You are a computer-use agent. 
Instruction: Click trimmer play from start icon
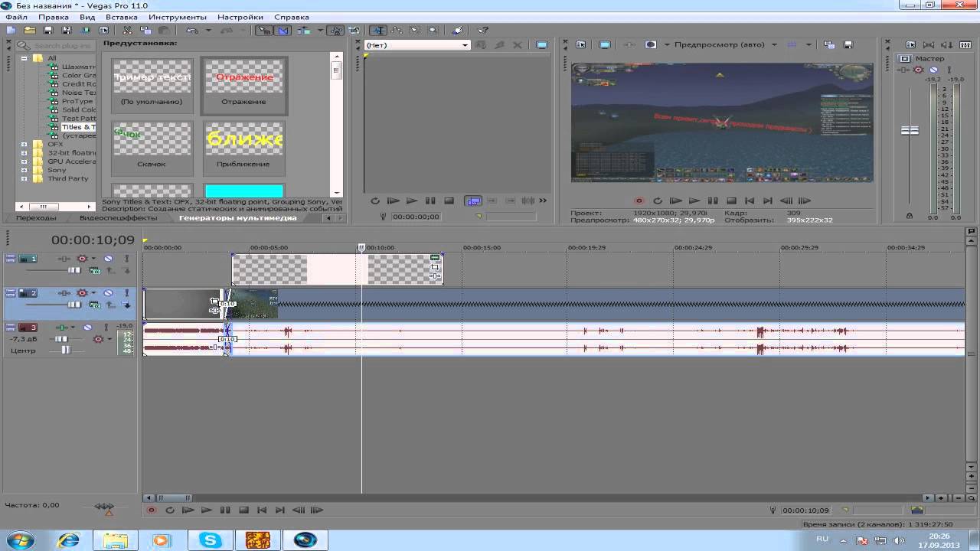point(394,201)
